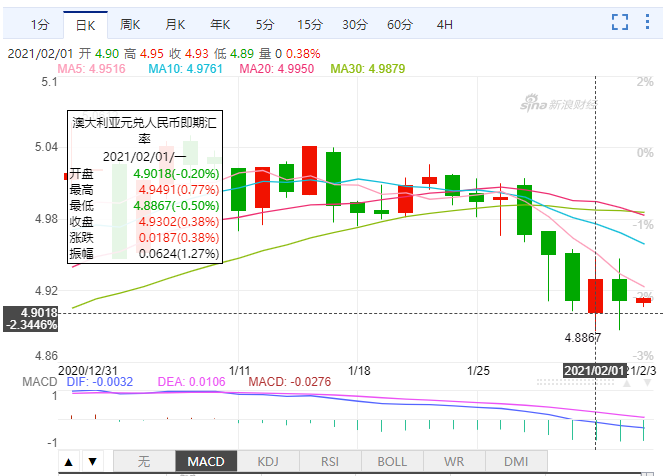The height and width of the screenshot is (476, 663).
Task: Open the 月K monthly chart tab
Action: [175, 25]
